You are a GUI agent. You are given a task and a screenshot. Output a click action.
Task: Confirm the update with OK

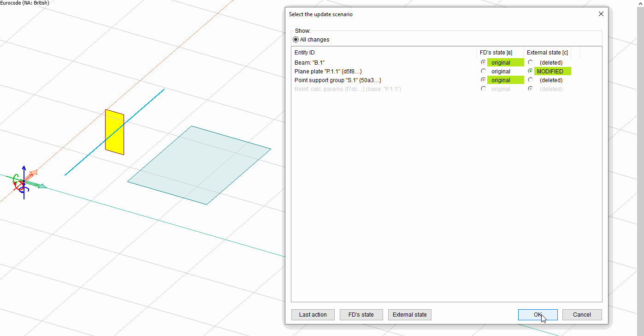538,315
